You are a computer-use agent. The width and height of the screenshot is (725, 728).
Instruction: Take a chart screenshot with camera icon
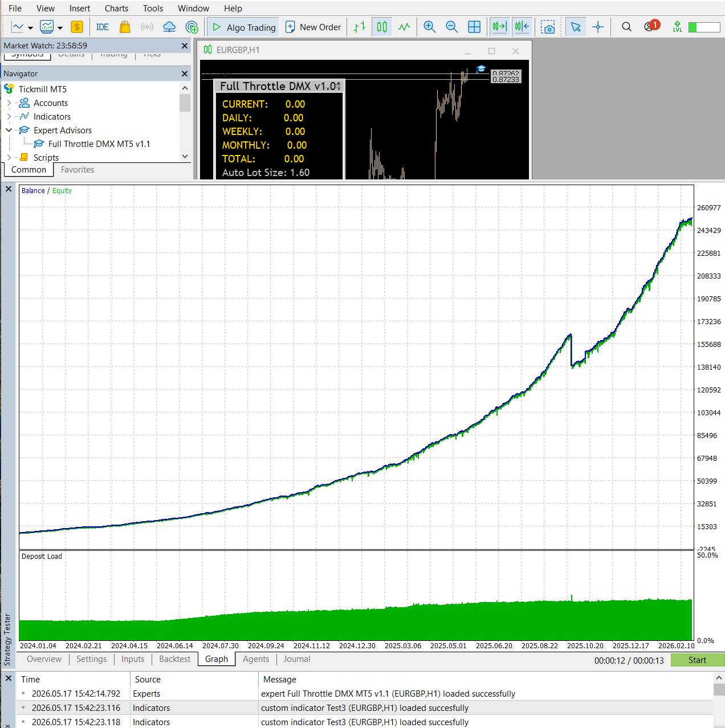[x=548, y=27]
